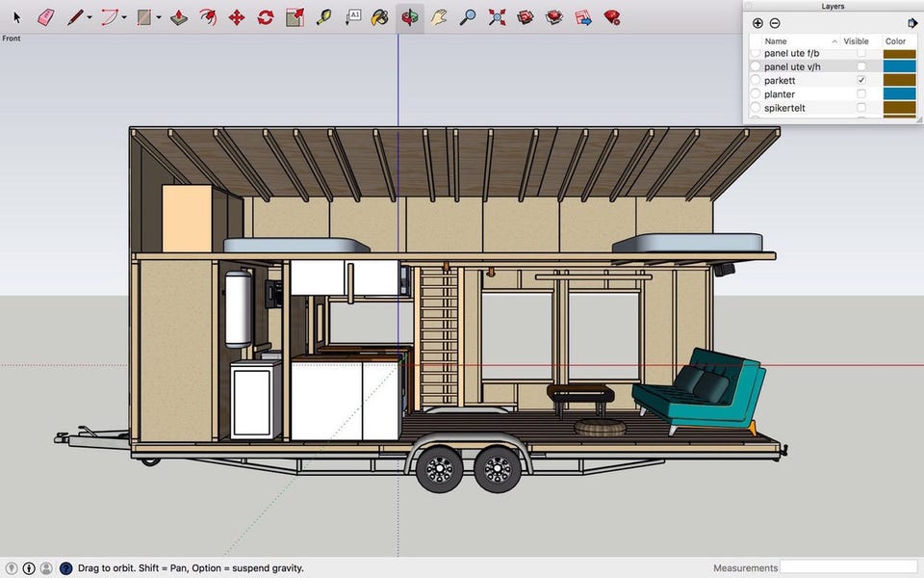Activate the Rotate tool

266,17
